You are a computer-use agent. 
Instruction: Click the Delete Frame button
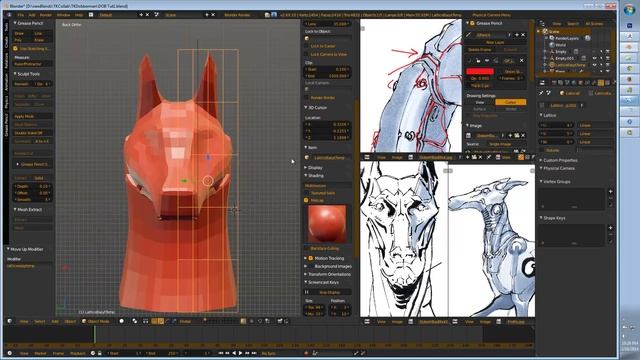480,50
